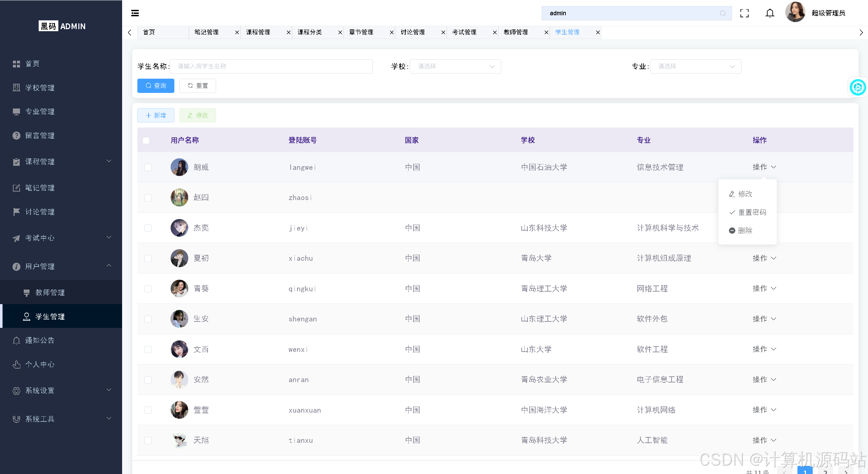Tick the checkbox beside 夏初
Screen dimensions: 868x474
148,259
